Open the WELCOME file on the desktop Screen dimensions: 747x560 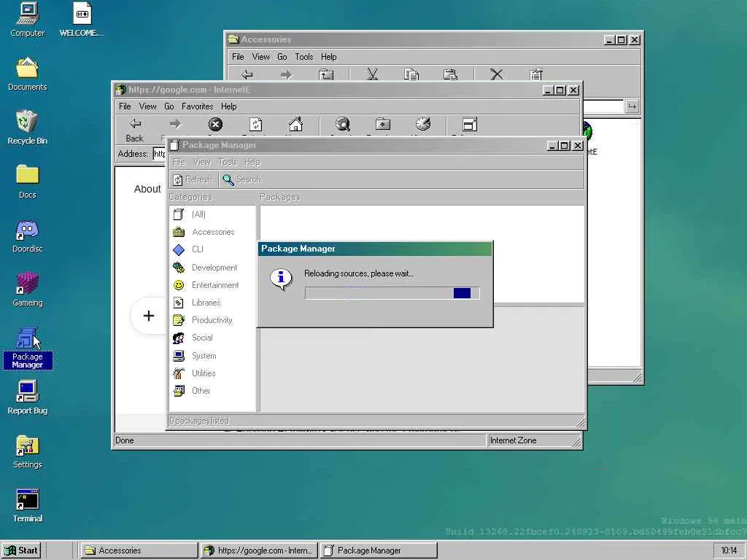pyautogui.click(x=82, y=20)
